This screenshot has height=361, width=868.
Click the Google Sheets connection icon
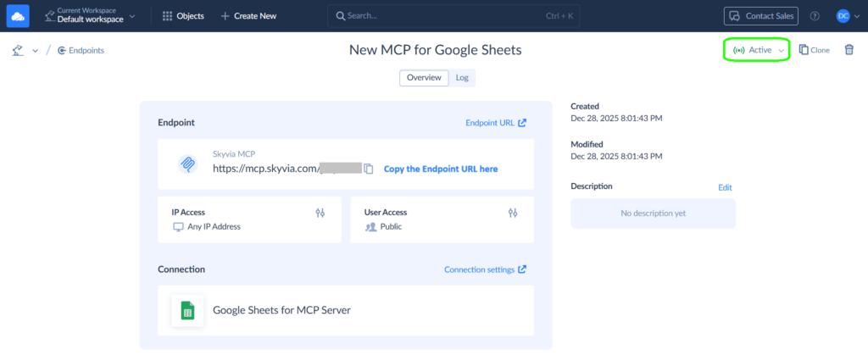(x=187, y=311)
